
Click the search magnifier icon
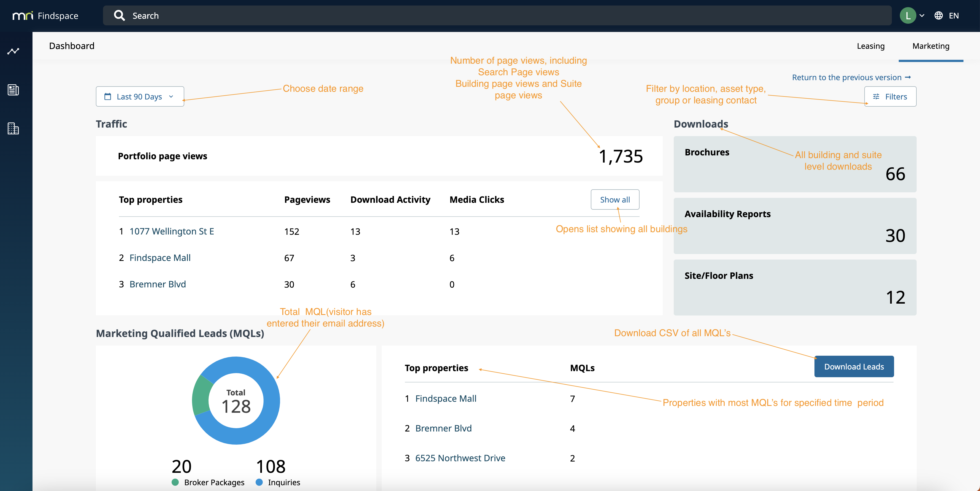(x=120, y=16)
